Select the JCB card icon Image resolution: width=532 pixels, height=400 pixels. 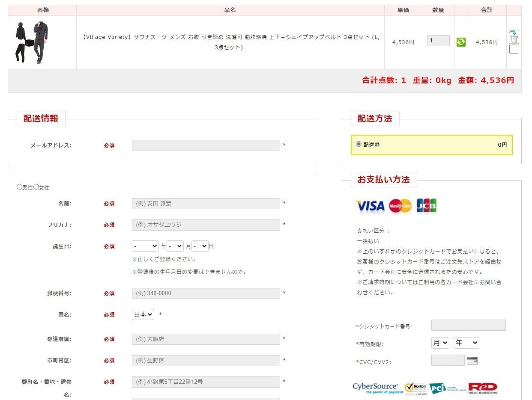(x=426, y=206)
